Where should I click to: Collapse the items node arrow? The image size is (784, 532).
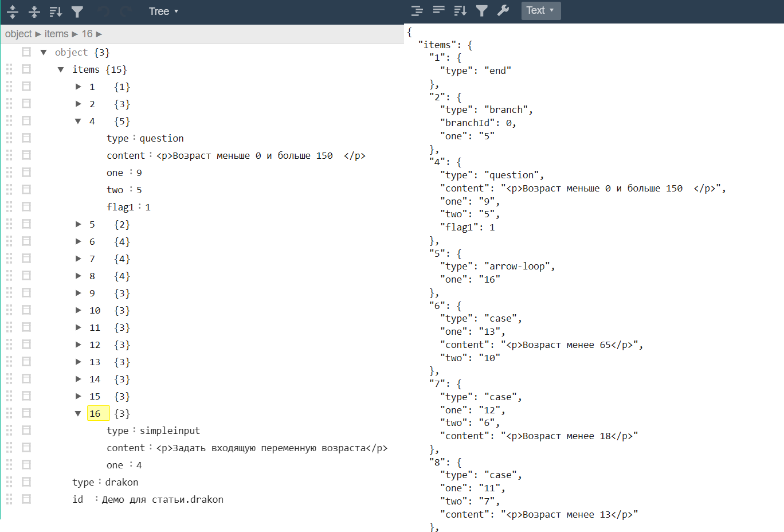pyautogui.click(x=61, y=69)
